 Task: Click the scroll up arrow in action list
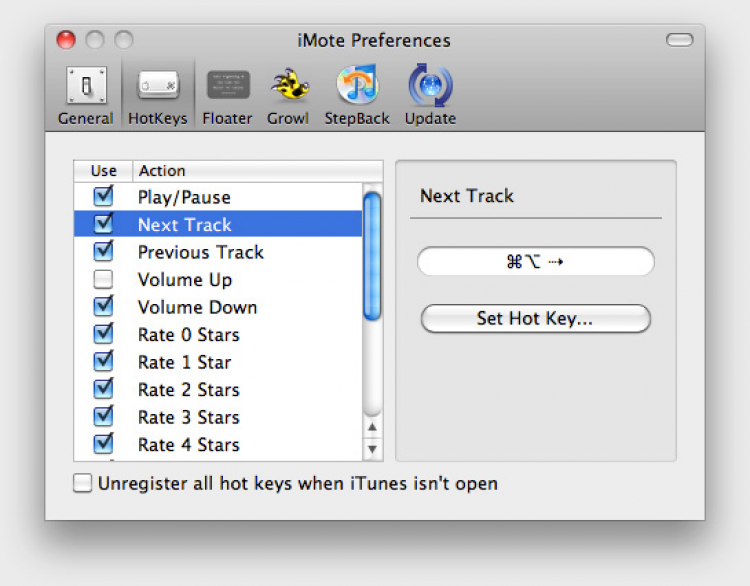coord(372,427)
